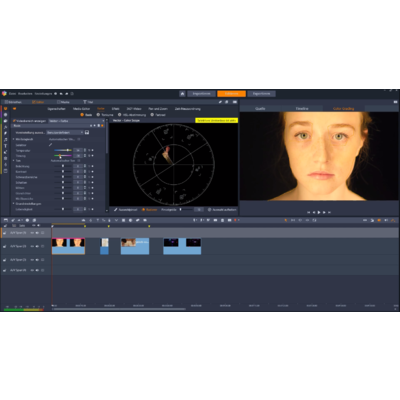Click first toolbar icon on timeline toolbar

pos(5,220)
